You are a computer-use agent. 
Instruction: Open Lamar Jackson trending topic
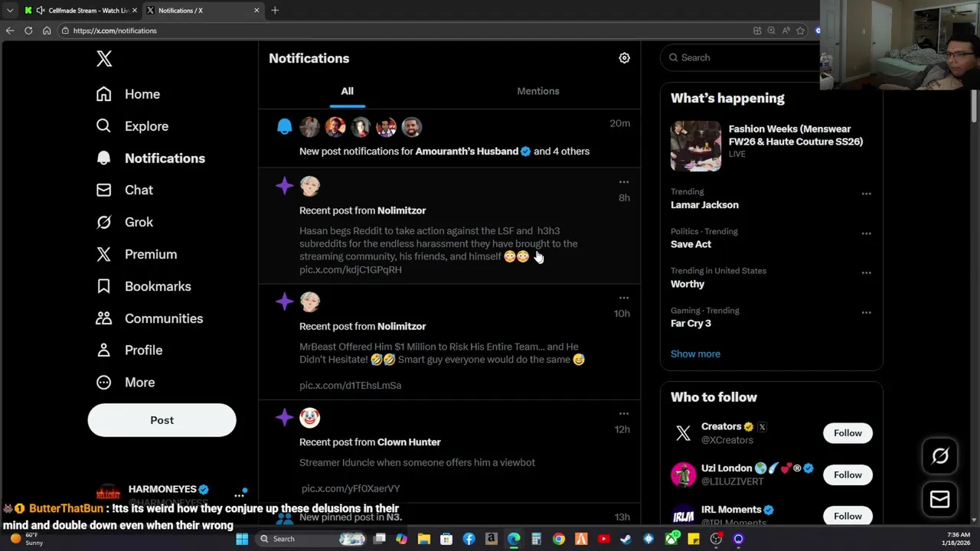(704, 205)
